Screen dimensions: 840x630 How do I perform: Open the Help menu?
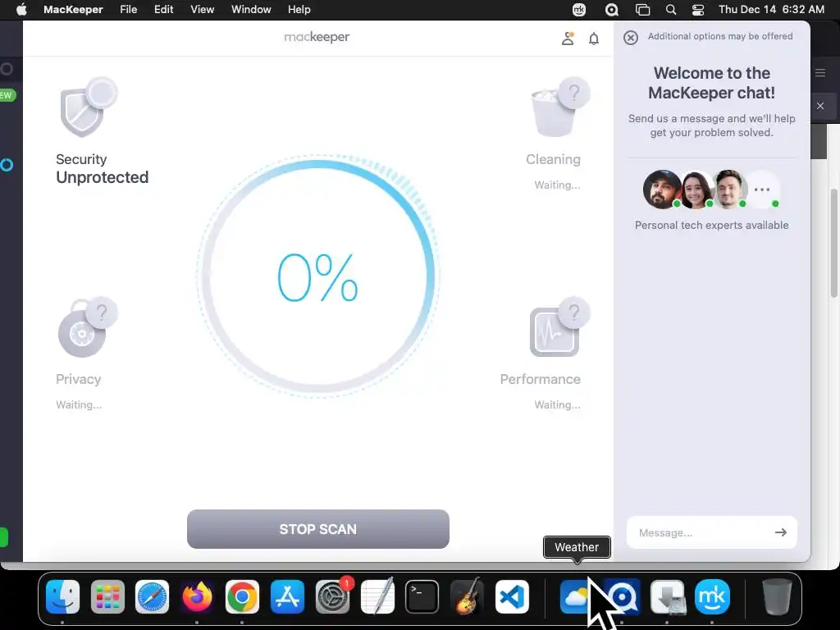coord(299,10)
